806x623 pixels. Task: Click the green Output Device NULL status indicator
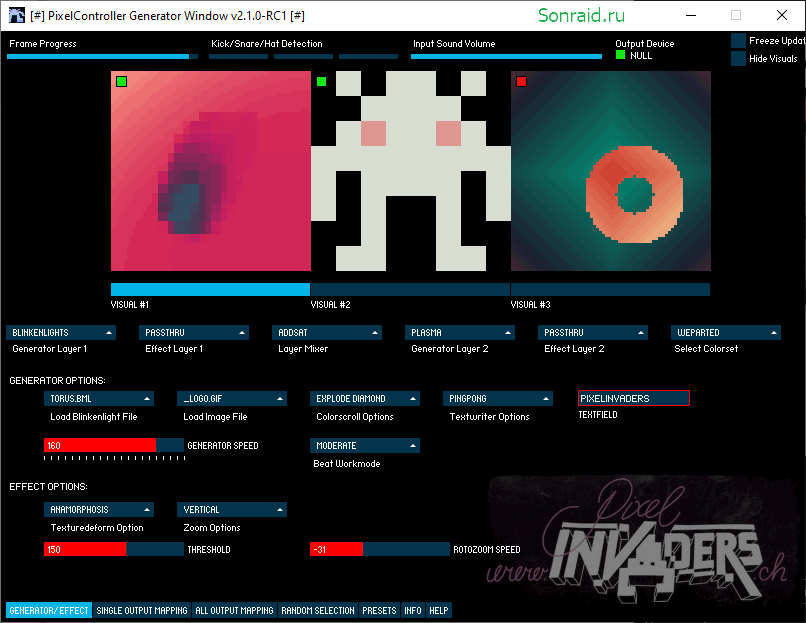pos(620,55)
